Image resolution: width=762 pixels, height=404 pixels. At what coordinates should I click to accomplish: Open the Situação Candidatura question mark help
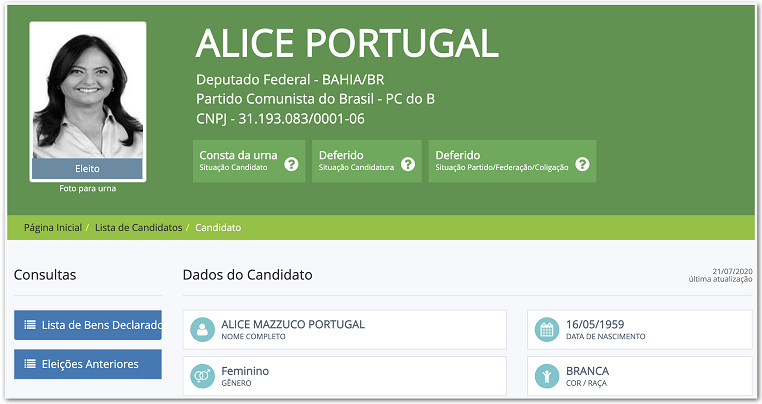[x=407, y=164]
